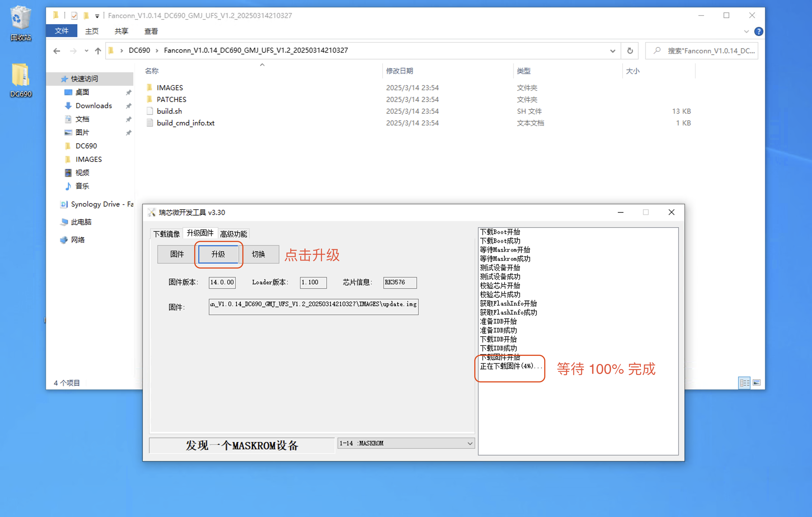Select 网络 in the sidebar
This screenshot has height=517, width=812.
click(78, 240)
